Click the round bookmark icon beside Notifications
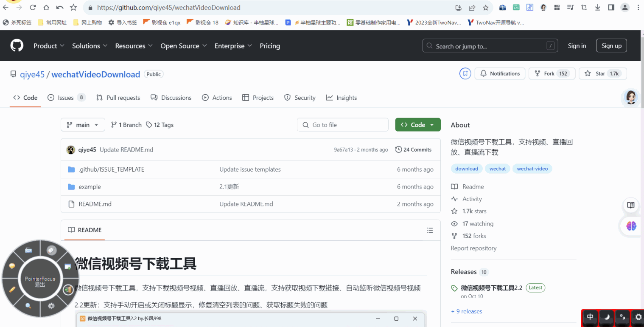 click(465, 73)
